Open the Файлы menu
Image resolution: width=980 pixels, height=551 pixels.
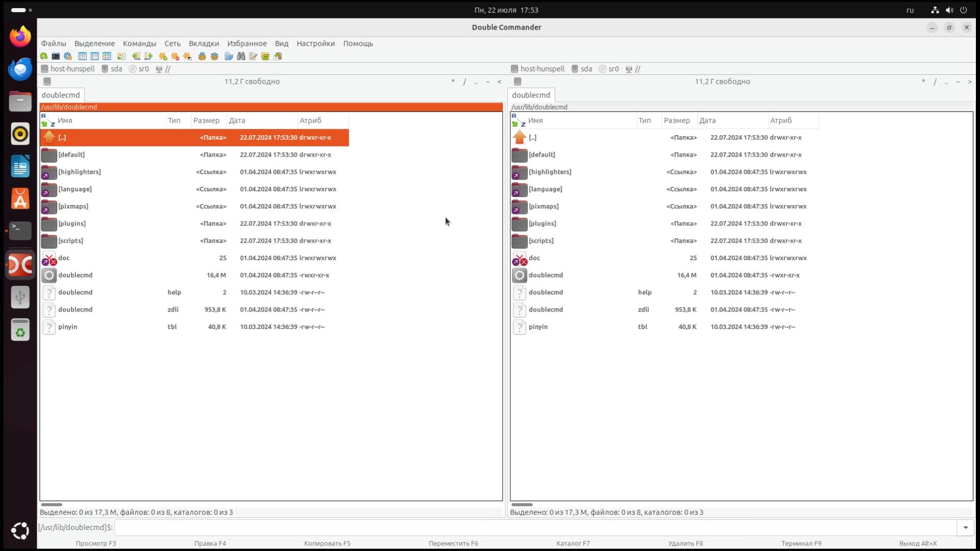54,43
